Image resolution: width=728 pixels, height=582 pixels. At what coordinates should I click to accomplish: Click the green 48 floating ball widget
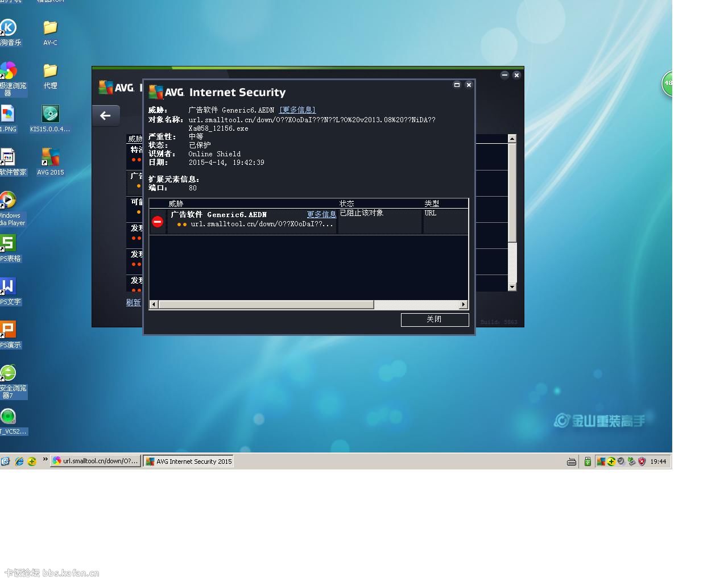click(x=667, y=84)
